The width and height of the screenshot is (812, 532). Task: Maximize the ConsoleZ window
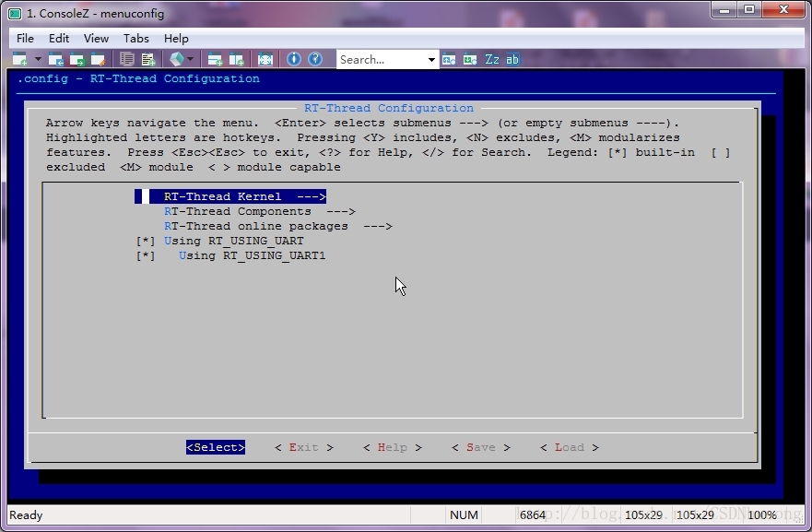749,10
